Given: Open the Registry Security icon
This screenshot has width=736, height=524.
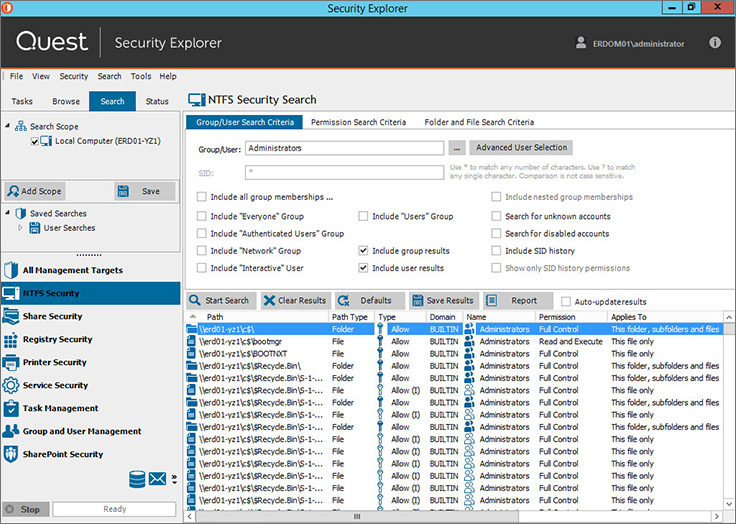Looking at the screenshot, I should [x=10, y=339].
